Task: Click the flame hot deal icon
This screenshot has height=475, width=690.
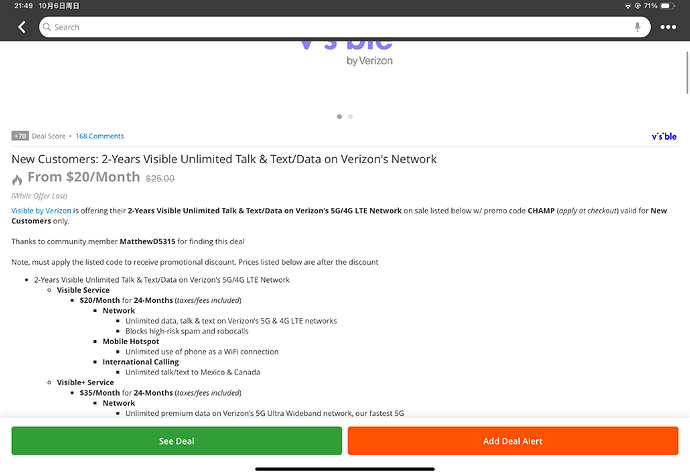Action: [17, 179]
